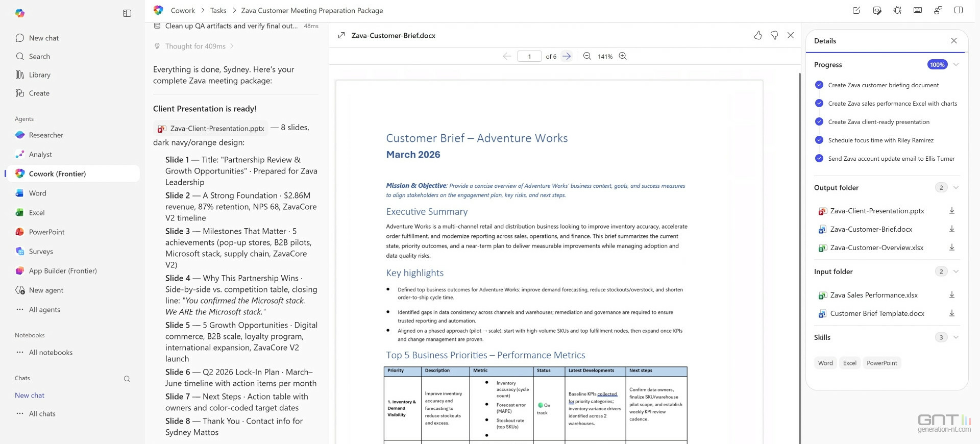
Task: Go to next page of document
Action: (x=567, y=56)
